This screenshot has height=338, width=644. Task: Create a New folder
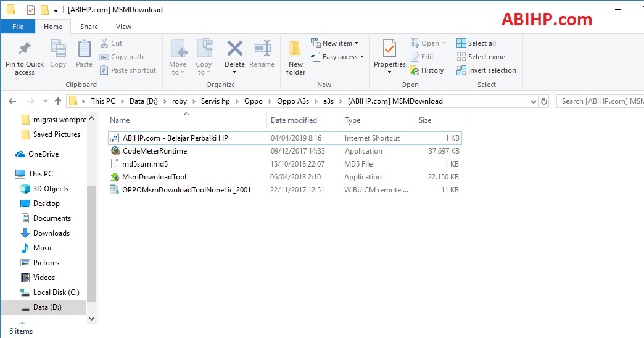pyautogui.click(x=295, y=57)
